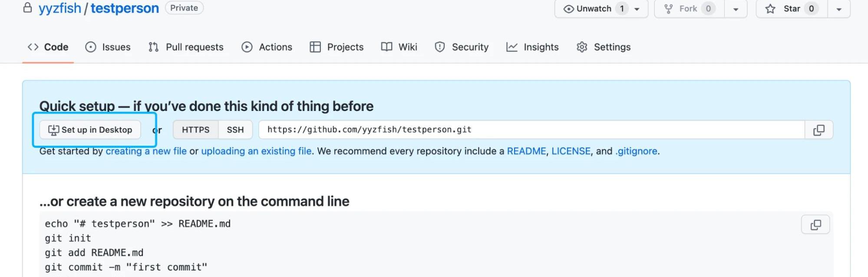This screenshot has width=868, height=277.
Task: Click the Fork repository button
Action: [x=689, y=9]
